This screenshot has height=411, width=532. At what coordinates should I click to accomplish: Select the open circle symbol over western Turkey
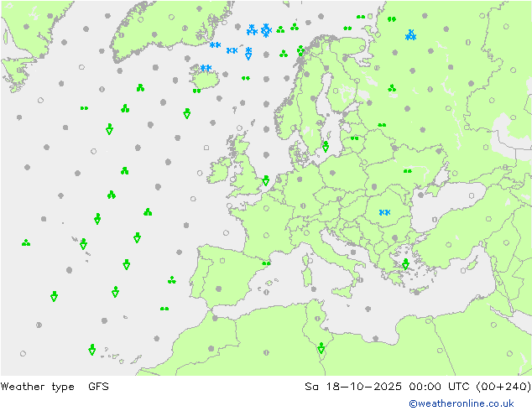pos(449,244)
